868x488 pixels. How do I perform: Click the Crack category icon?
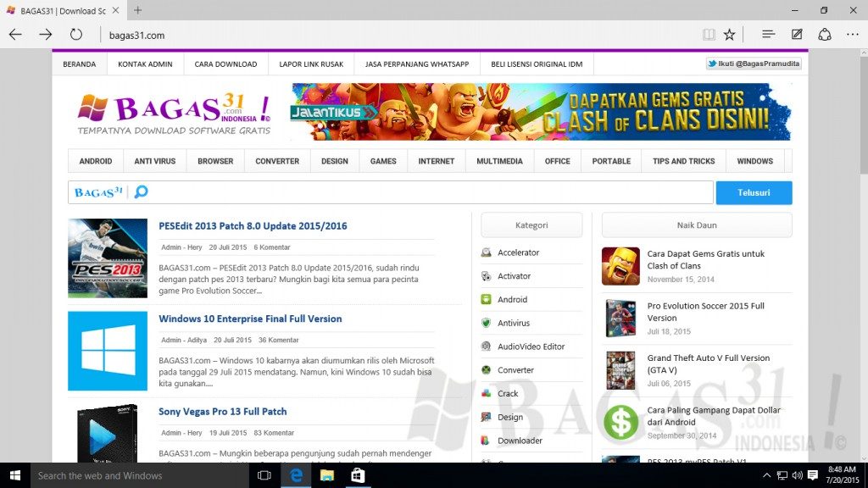click(486, 393)
